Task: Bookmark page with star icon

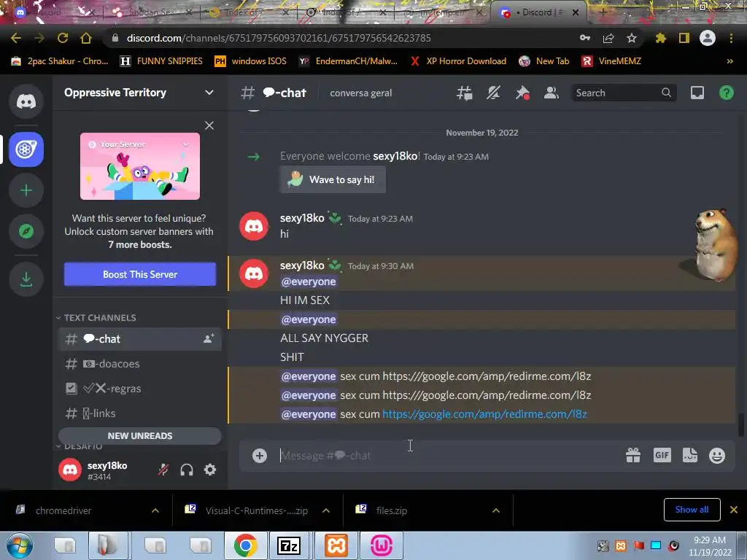Action: click(632, 38)
